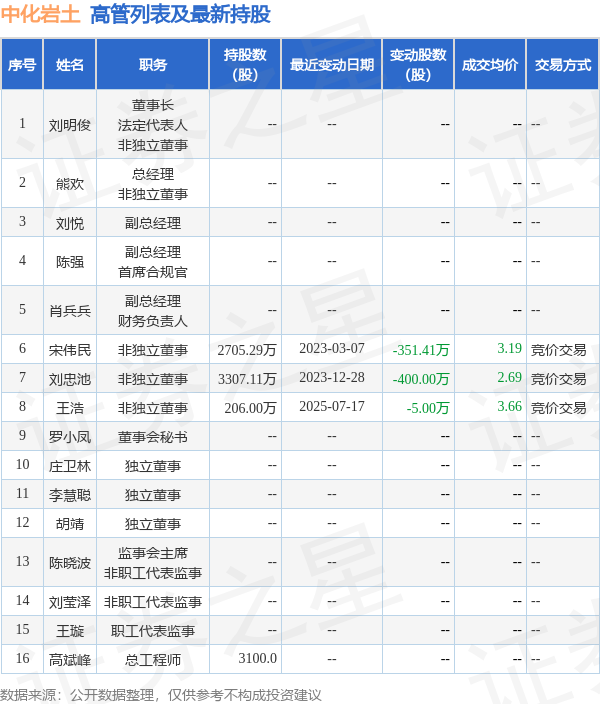Click 竞价交易 in 王浩 row
This screenshot has height=704, width=600.
(559, 408)
